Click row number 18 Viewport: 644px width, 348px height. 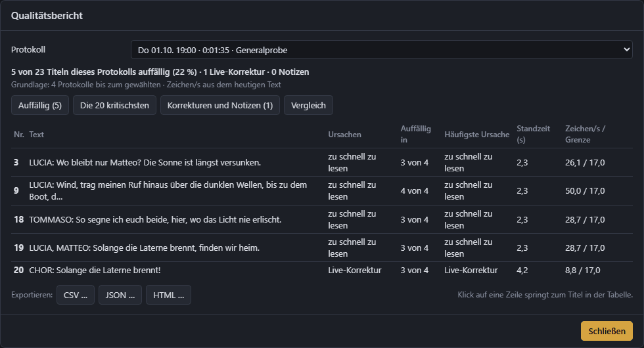coord(19,219)
